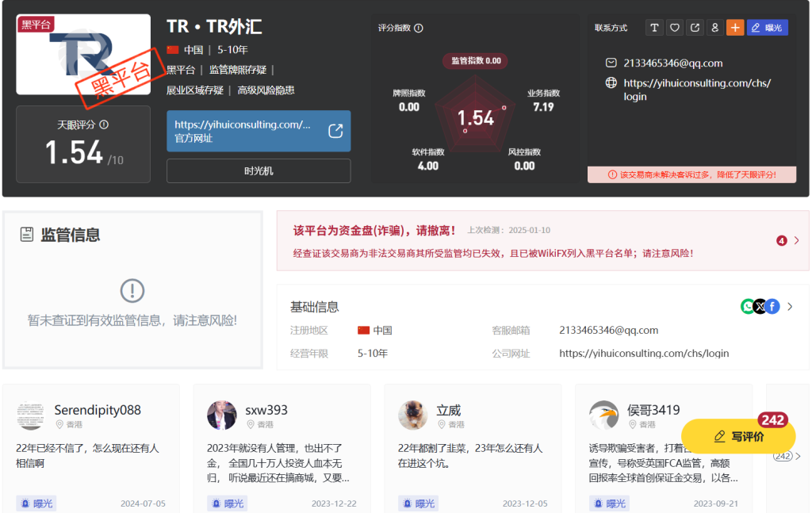This screenshot has width=812, height=513.
Task: Click the share arrow icon
Action: (x=695, y=28)
